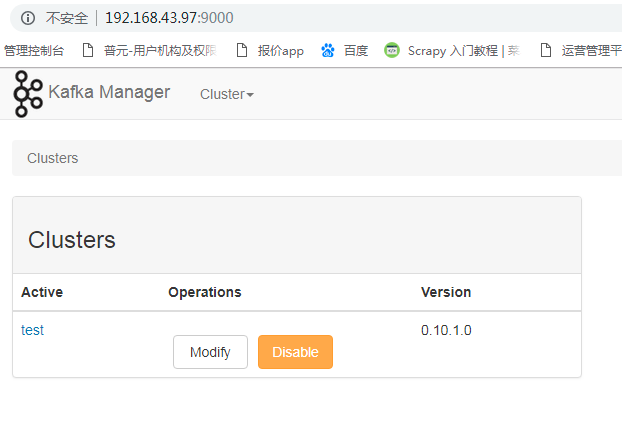Image resolution: width=622 pixels, height=426 pixels.
Task: Expand the Cluster dropdown menu
Action: 227,94
